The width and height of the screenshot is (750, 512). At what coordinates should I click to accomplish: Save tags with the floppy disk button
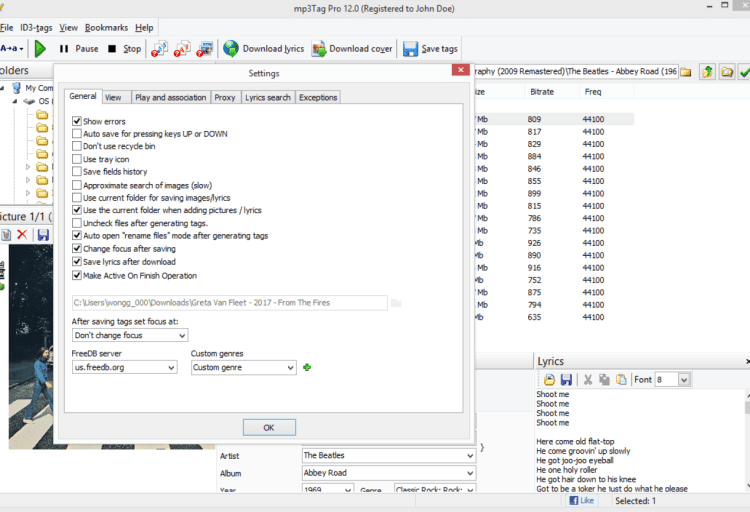click(430, 49)
